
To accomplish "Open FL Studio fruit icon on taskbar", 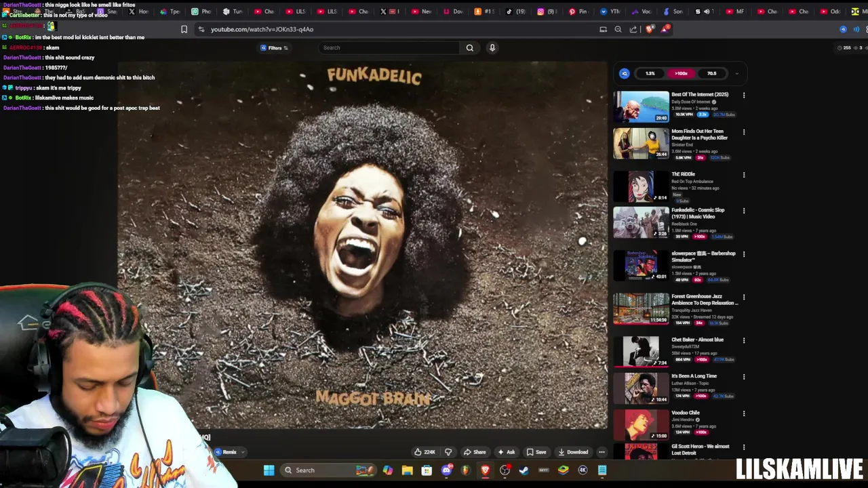I will click(466, 470).
